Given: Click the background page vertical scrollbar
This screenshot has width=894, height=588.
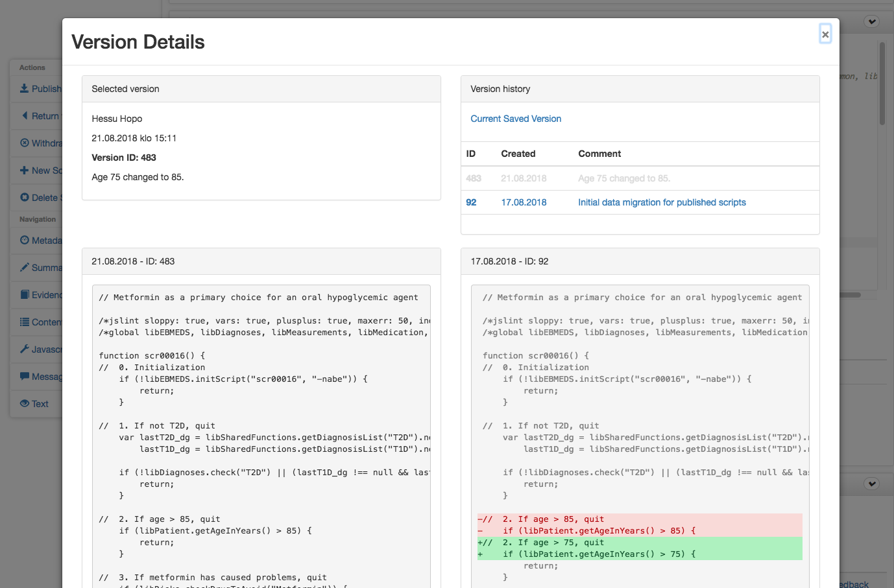Looking at the screenshot, I should tap(882, 84).
